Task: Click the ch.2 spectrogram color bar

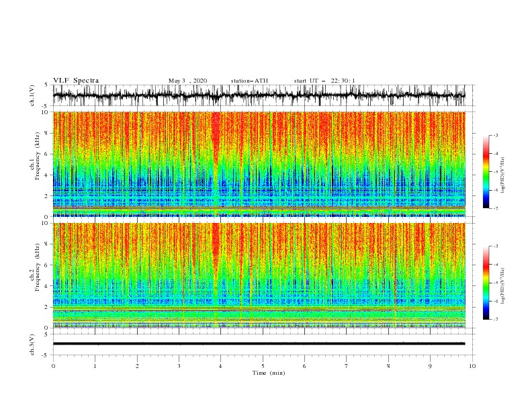Action: tap(486, 283)
